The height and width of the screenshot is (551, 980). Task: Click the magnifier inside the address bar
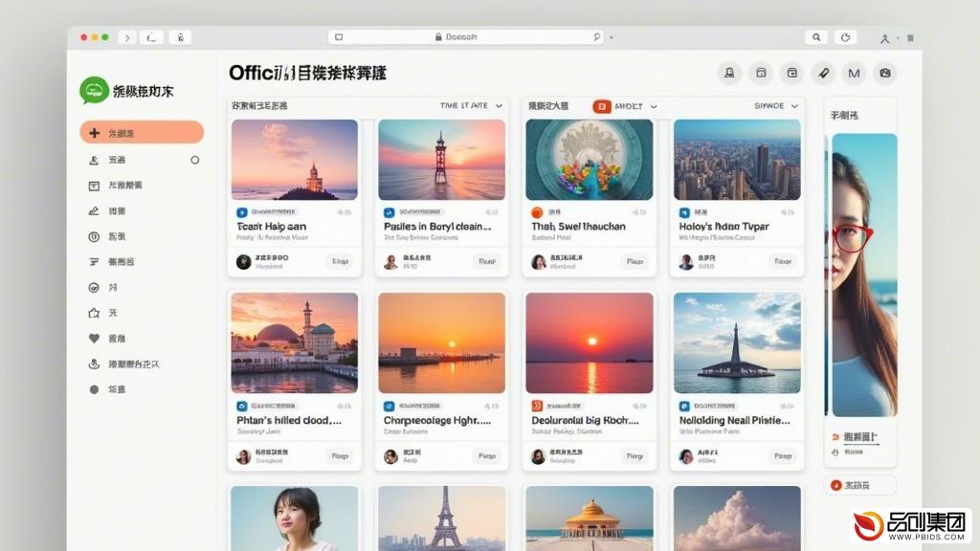pyautogui.click(x=597, y=37)
